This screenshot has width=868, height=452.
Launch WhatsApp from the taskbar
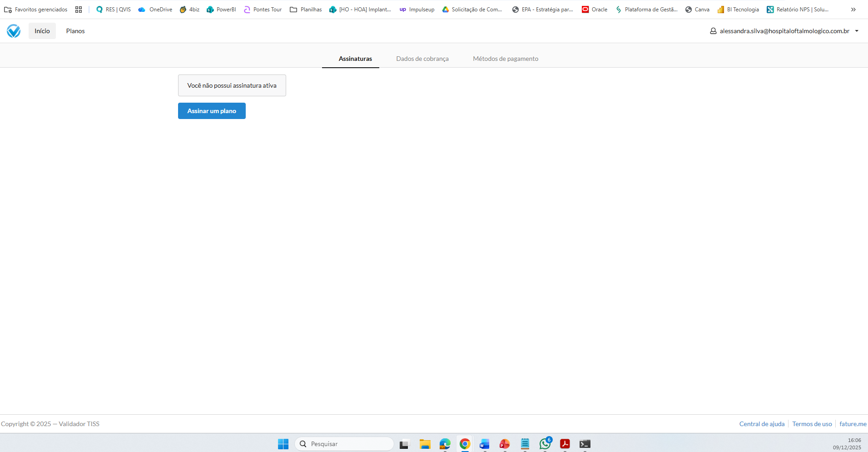coord(545,444)
